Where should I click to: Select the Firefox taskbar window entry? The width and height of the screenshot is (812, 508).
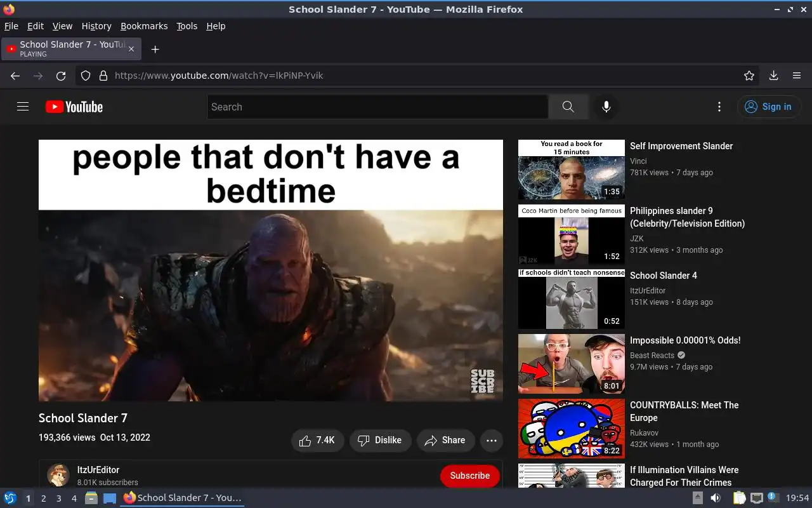183,498
